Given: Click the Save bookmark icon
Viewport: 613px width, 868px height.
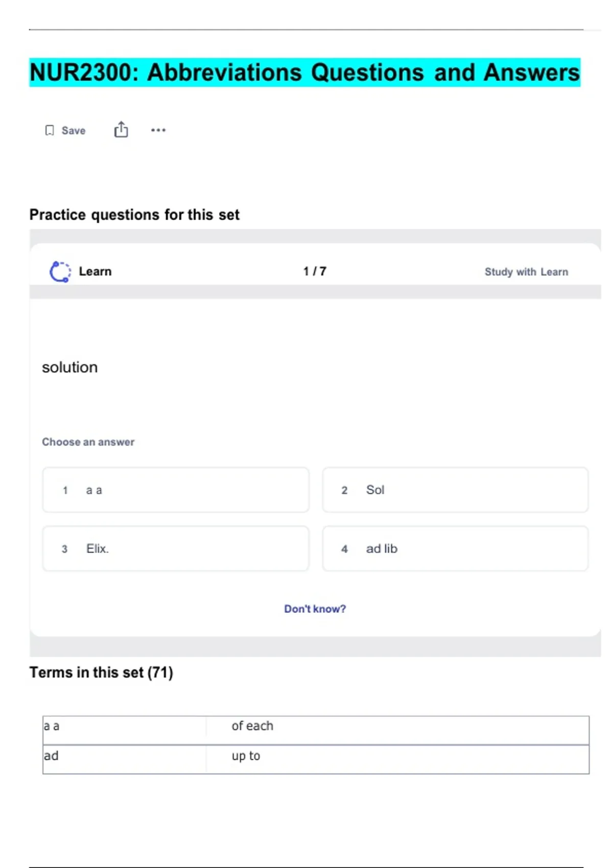Looking at the screenshot, I should (50, 131).
